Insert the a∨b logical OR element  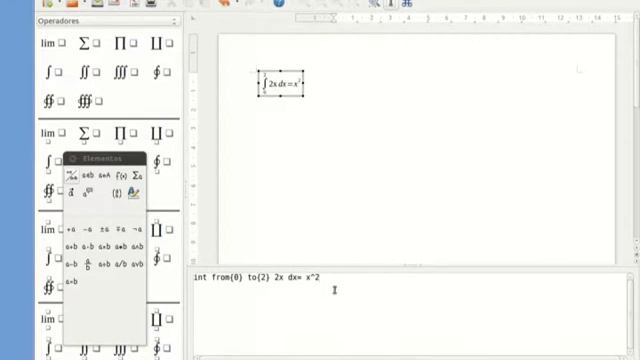pos(138,264)
